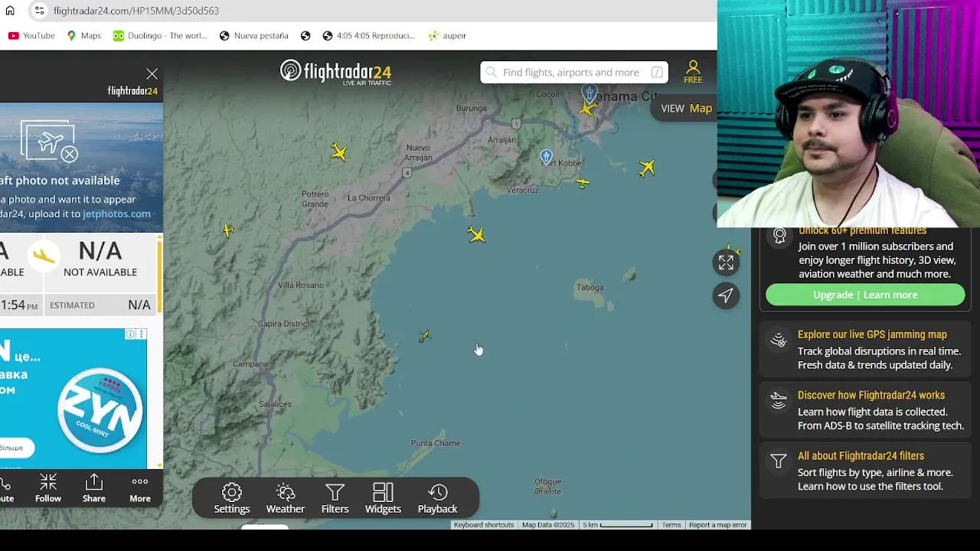This screenshot has width=980, height=551.
Task: Click Report a map error
Action: [717, 525]
